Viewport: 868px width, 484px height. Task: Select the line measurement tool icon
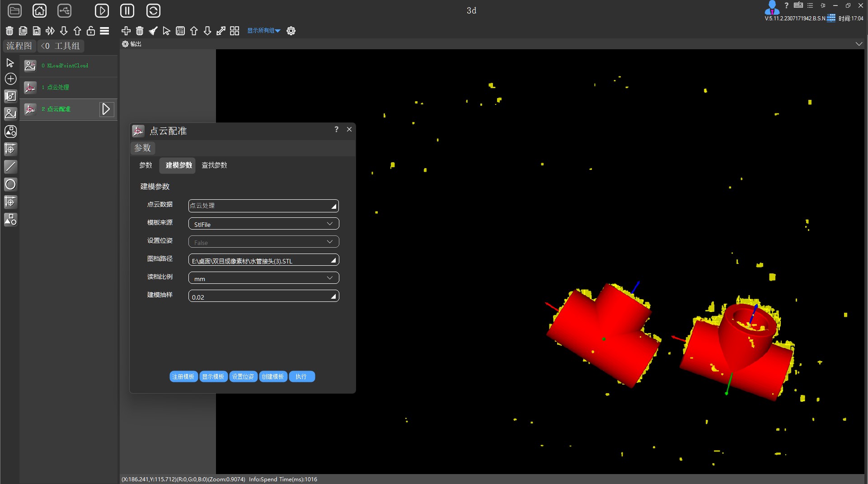[x=10, y=166]
